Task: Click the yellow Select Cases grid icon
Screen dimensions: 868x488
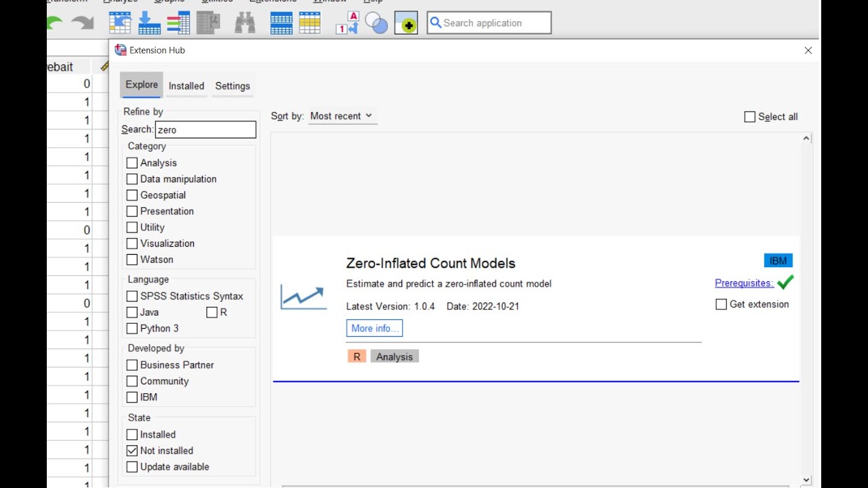Action: [309, 22]
